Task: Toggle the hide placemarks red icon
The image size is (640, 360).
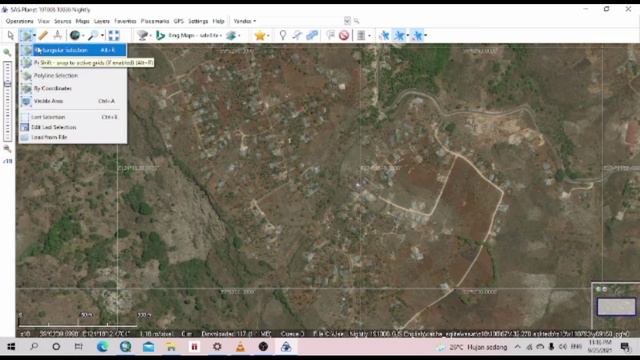Action: pos(344,36)
